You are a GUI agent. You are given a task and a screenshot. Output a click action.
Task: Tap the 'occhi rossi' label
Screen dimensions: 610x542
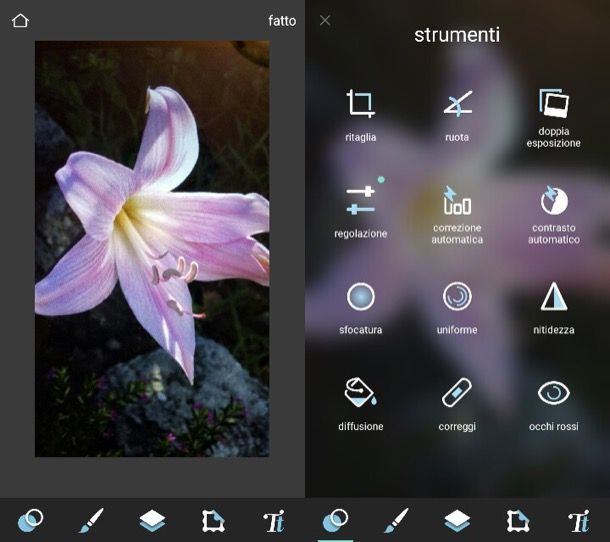(554, 426)
